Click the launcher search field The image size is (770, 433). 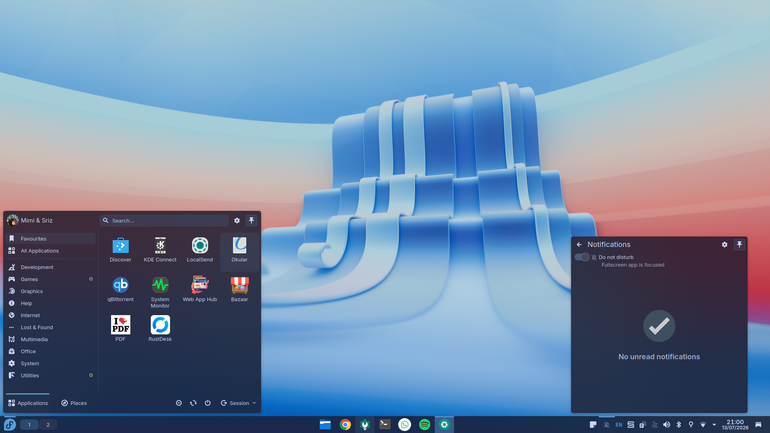(x=164, y=220)
